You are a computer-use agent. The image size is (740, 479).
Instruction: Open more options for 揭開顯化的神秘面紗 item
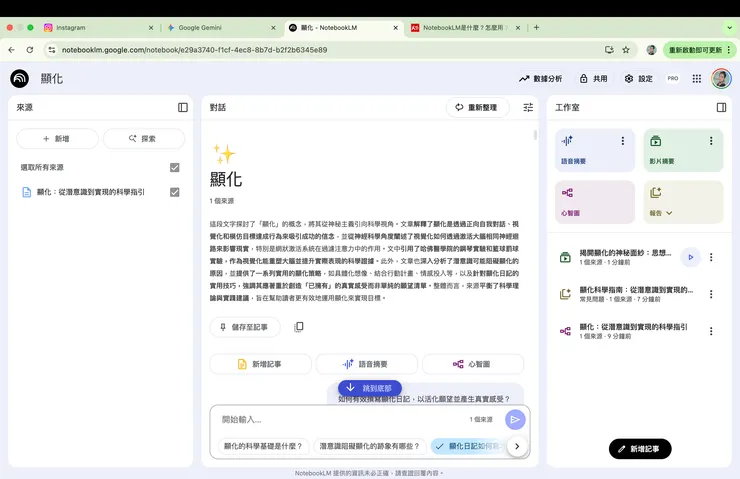711,257
